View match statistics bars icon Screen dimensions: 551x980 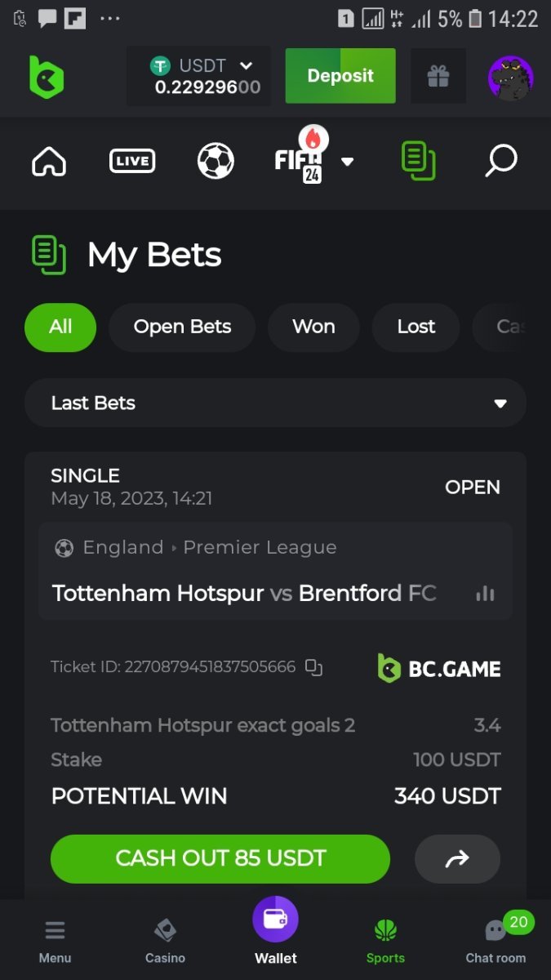[x=485, y=594]
